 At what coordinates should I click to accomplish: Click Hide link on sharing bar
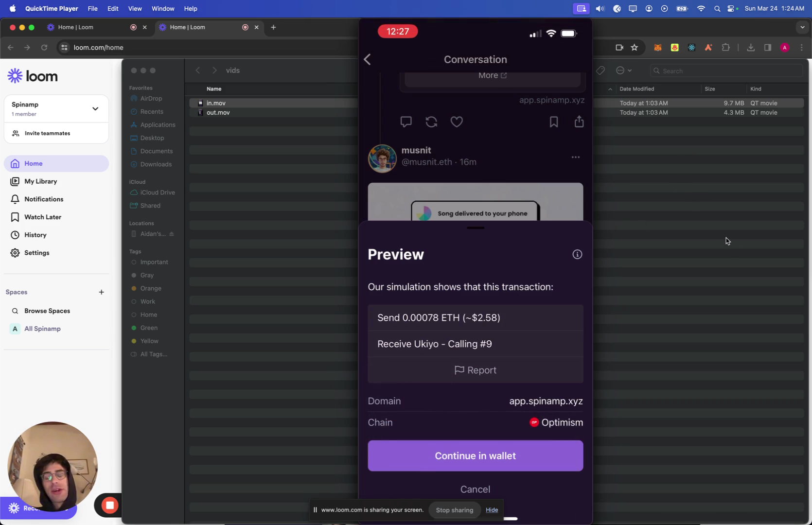492,510
